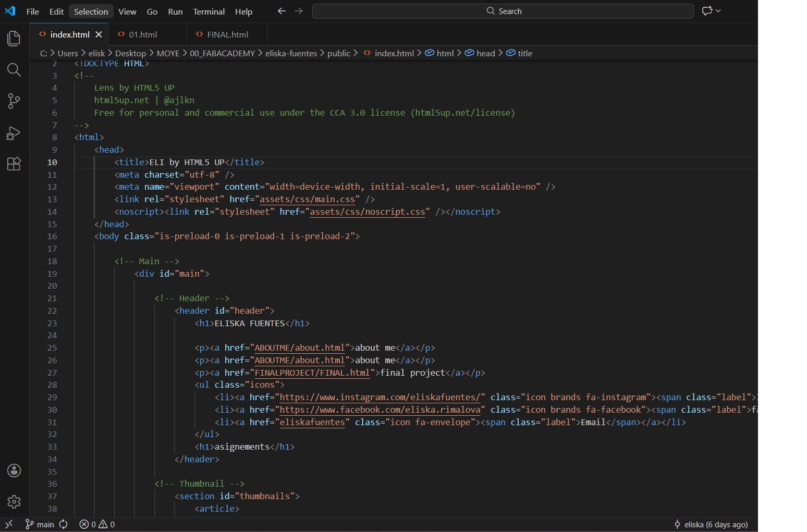Viewport: 807px width, 532px height.
Task: Click the Accounts icon
Action: tap(14, 471)
